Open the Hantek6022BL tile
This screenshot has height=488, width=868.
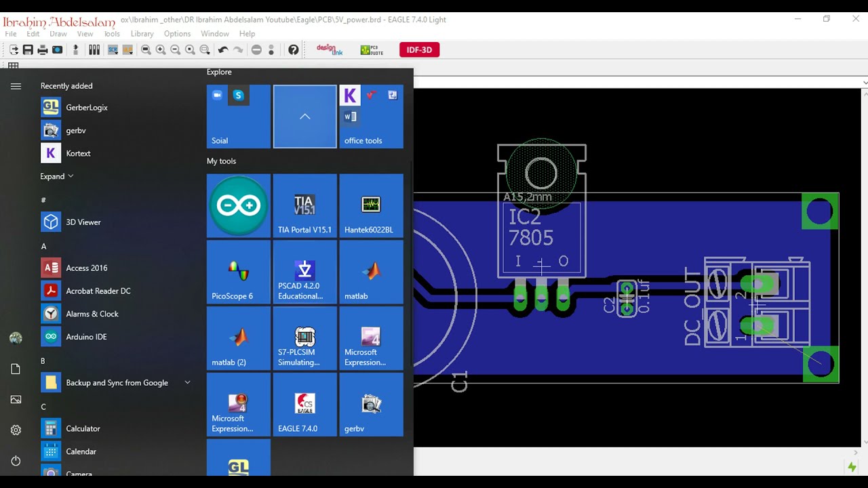coord(372,206)
